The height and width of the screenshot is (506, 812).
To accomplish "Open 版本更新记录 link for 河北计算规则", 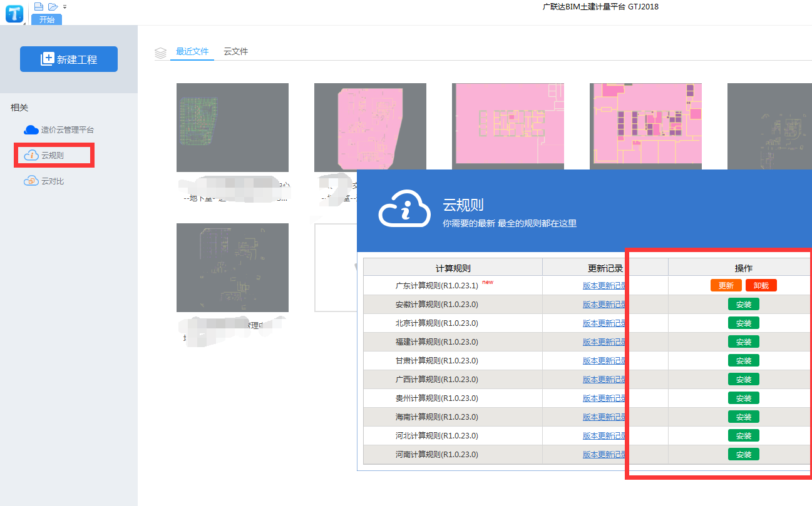I will (605, 436).
